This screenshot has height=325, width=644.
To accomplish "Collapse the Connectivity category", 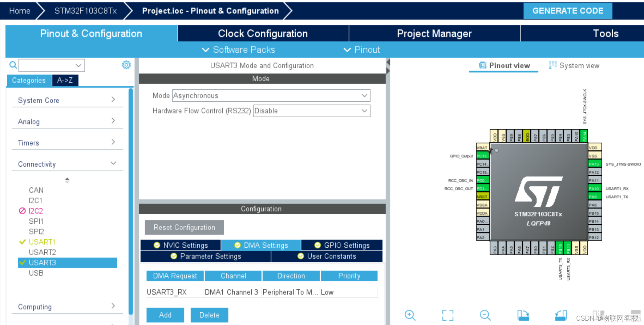I will tap(68, 164).
